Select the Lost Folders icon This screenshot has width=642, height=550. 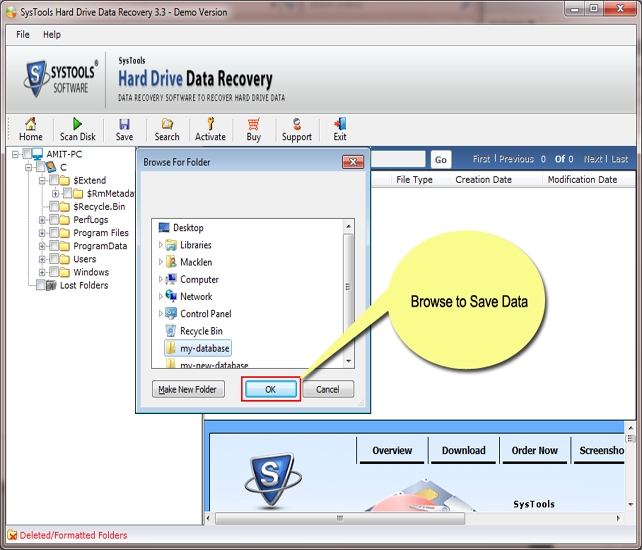pos(51,285)
